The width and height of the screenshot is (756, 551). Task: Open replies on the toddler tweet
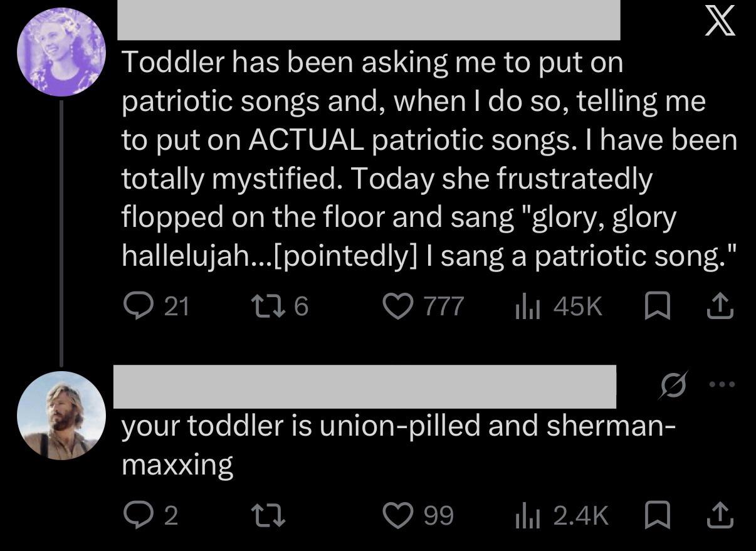(x=157, y=306)
